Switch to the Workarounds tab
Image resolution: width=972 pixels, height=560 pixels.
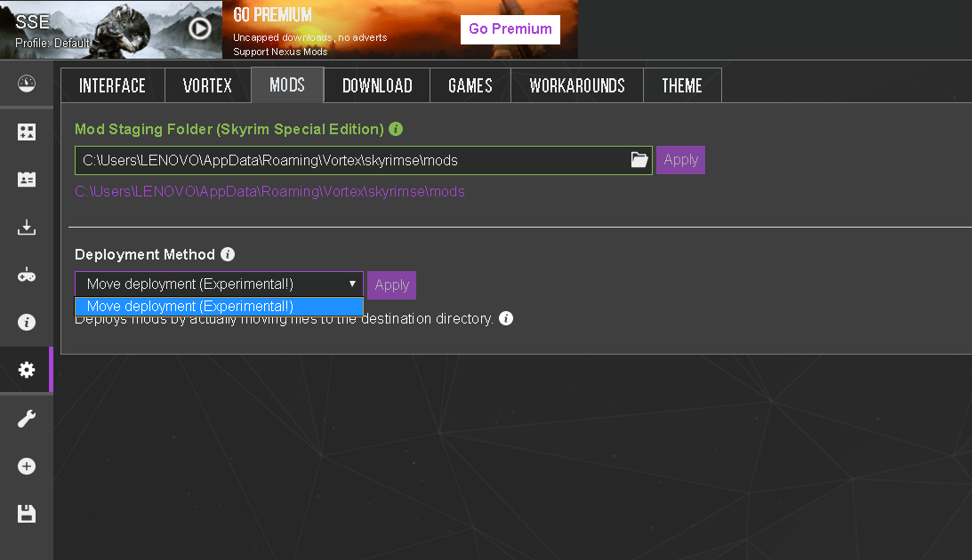coord(576,84)
